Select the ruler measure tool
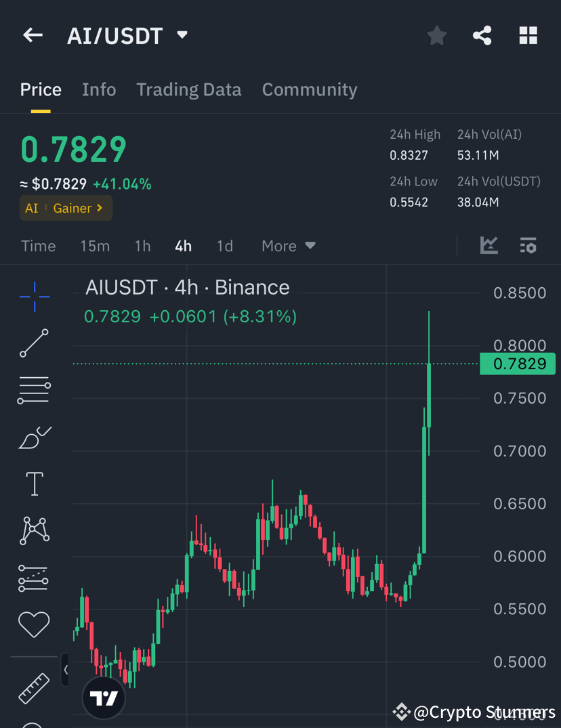Viewport: 561px width, 728px height. coord(34,687)
